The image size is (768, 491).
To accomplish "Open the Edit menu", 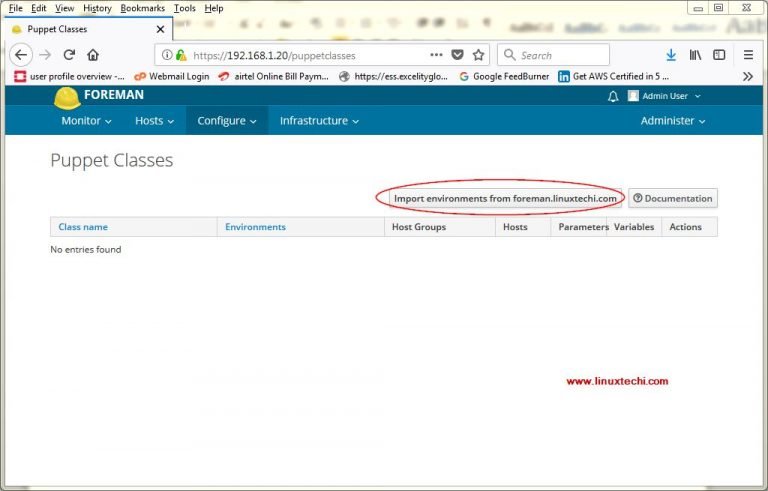I will point(39,8).
